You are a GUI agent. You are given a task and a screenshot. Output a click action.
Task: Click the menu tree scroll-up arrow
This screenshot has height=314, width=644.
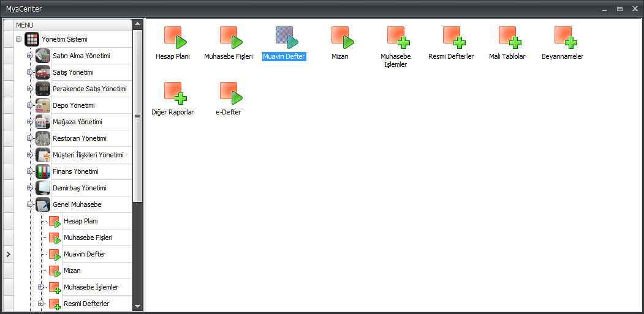click(138, 24)
